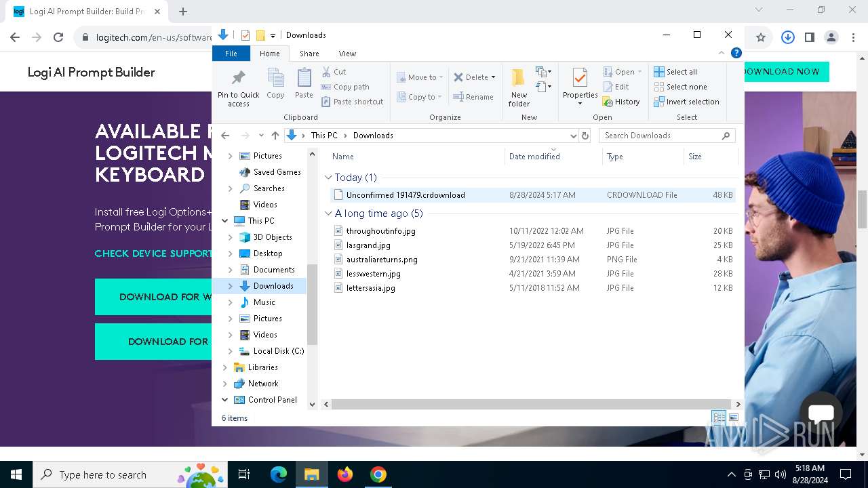
Task: Navigate back in Explorer
Action: [x=226, y=136]
